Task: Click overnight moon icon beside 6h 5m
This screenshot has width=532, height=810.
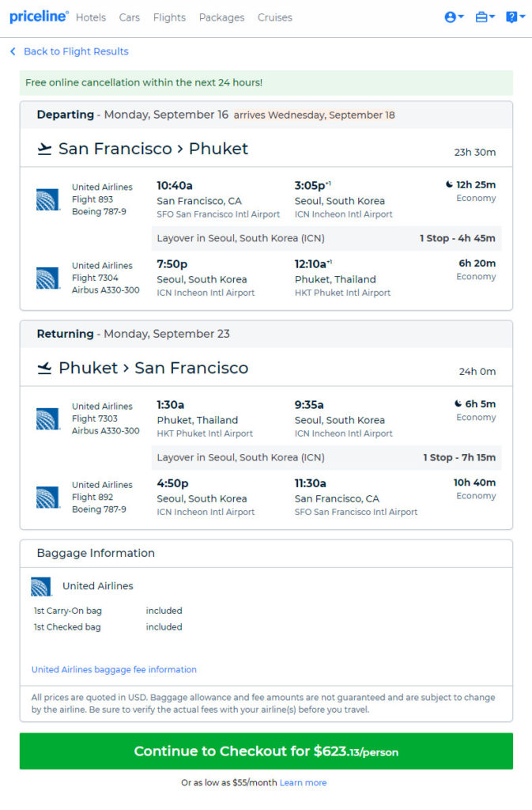Action: click(x=458, y=403)
